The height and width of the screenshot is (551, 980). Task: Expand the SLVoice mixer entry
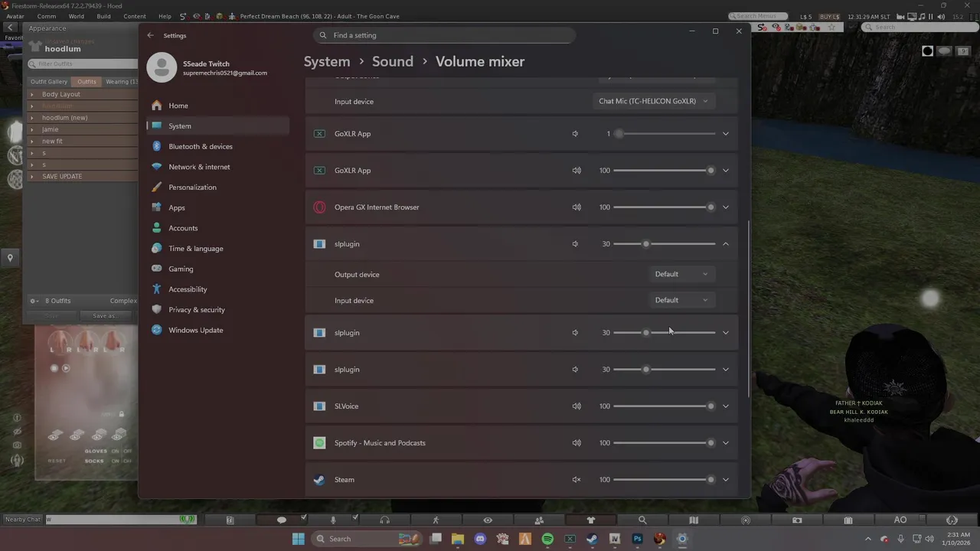click(x=726, y=406)
